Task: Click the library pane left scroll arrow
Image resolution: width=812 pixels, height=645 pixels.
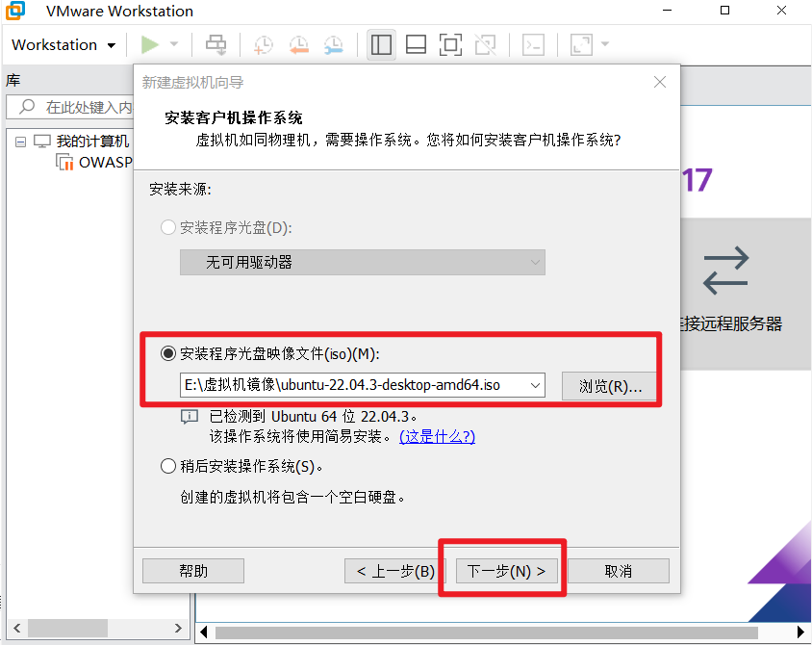Action: tap(17, 628)
